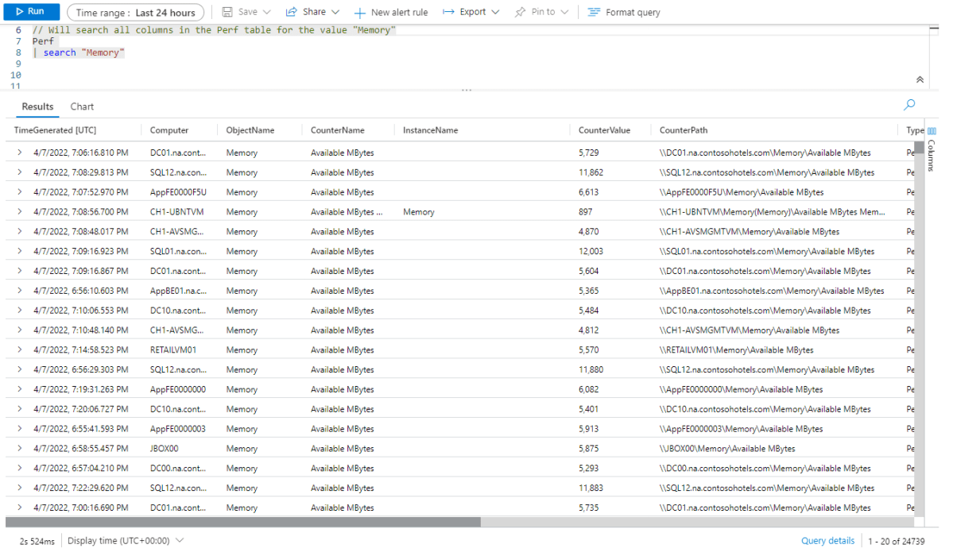This screenshot has width=953, height=560.
Task: Select the Format query icon
Action: (594, 11)
